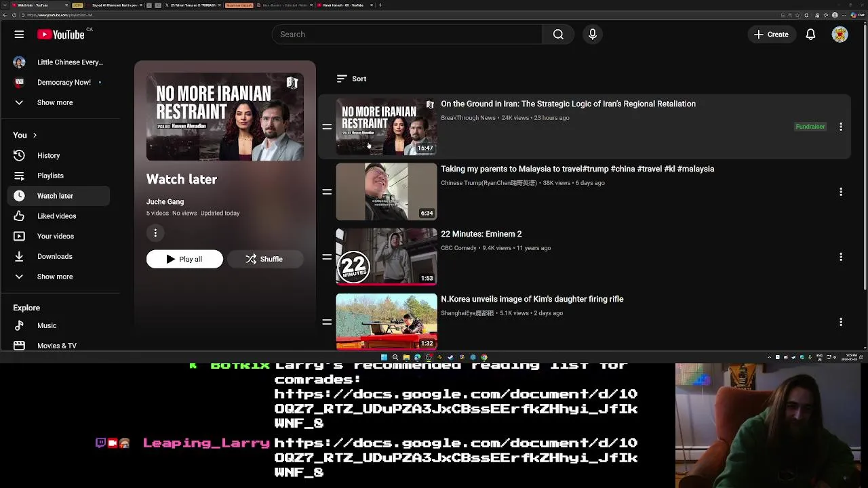868x488 pixels.
Task: Switch to the Watch later YouTube tab
Action: [x=37, y=5]
